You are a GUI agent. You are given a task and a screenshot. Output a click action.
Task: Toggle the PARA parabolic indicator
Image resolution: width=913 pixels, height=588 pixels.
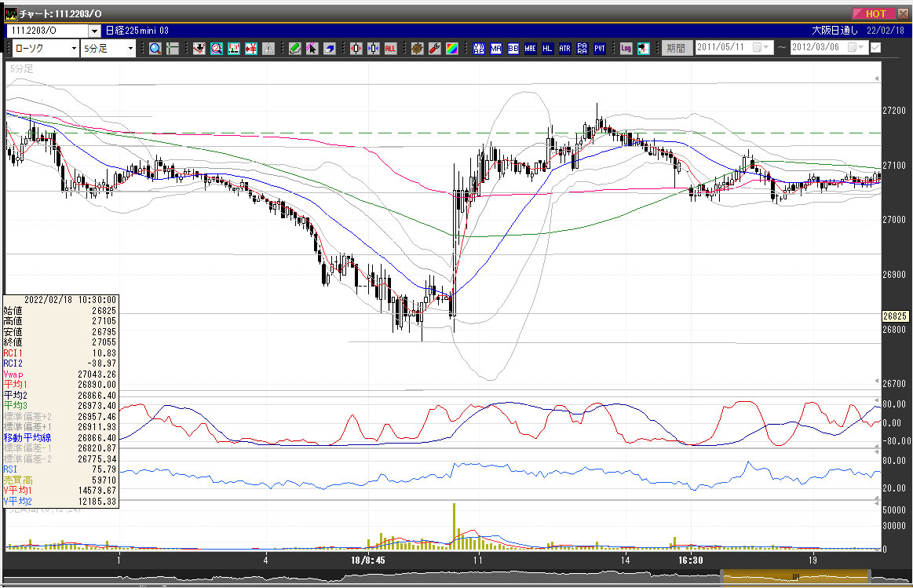[582, 49]
